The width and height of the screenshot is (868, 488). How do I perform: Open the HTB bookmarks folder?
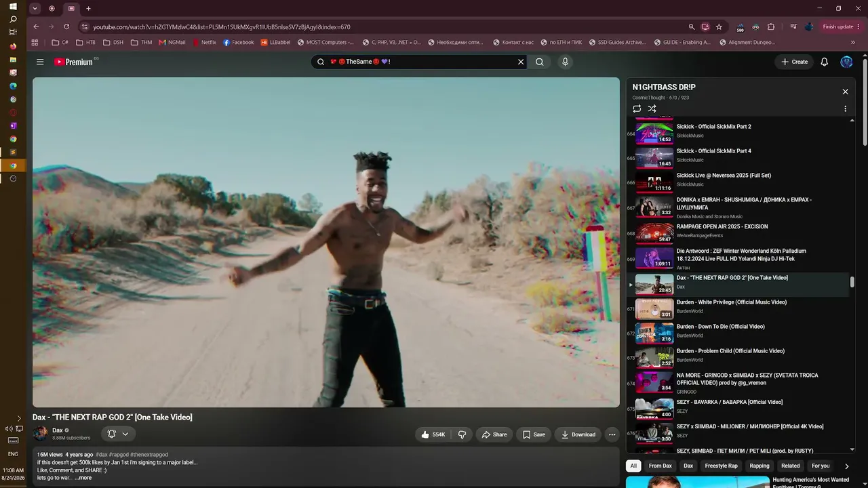coord(86,42)
